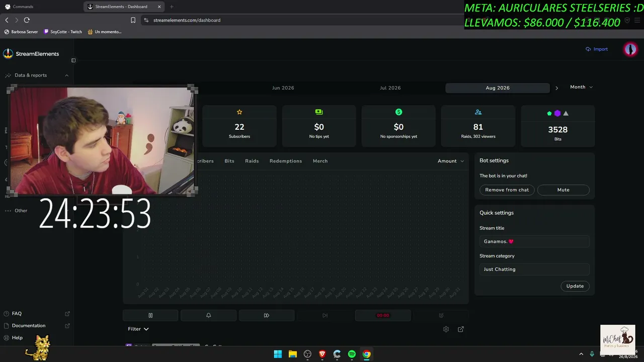
Task: Switch to the Bits chart tab
Action: click(x=229, y=161)
